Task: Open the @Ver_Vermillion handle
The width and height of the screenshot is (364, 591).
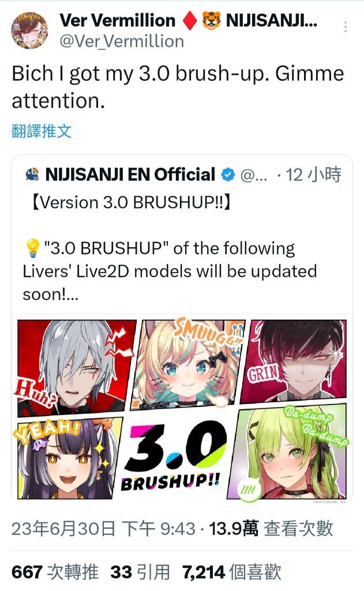Action: 122,41
